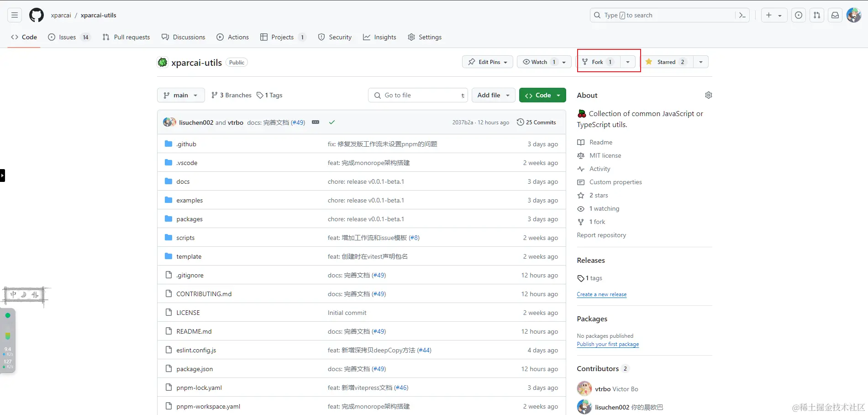
Task: Click the pulse icon beside Activity
Action: 581,169
